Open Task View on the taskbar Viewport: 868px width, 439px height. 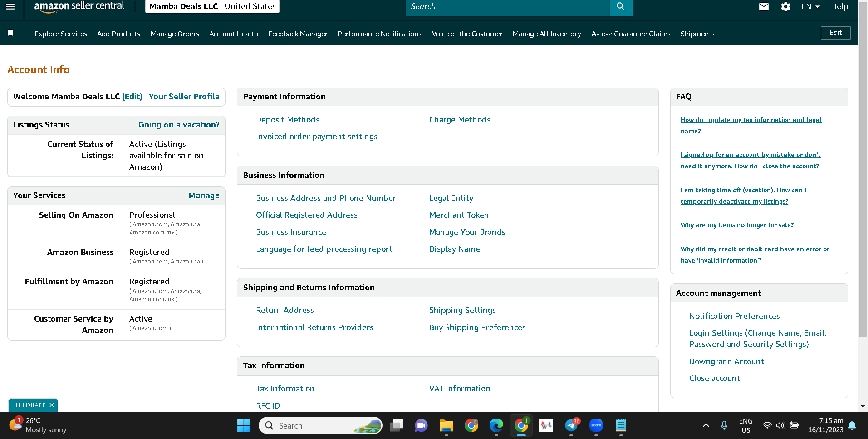[x=397, y=425]
